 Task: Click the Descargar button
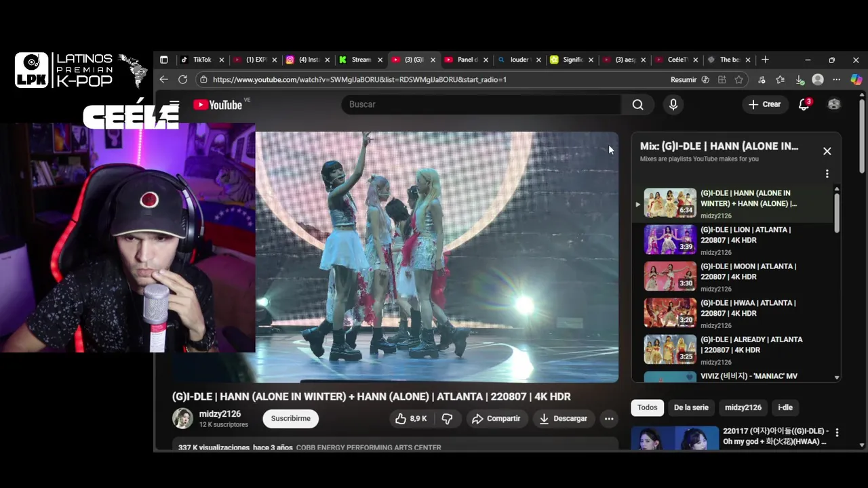coord(563,419)
